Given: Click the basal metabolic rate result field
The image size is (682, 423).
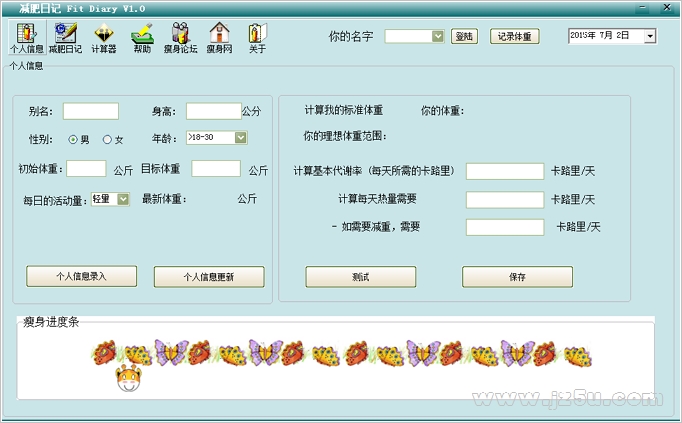Looking at the screenshot, I should pos(505,171).
